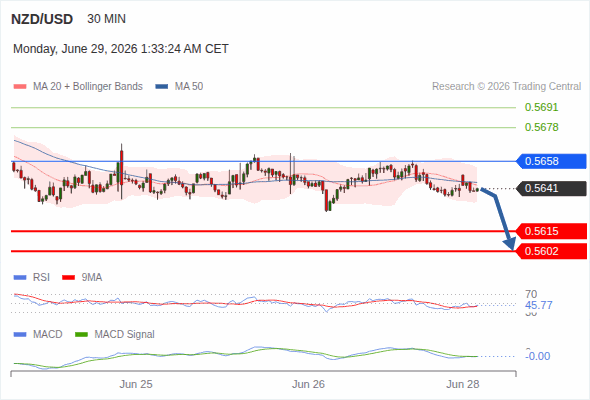Viewport: 590px width, 400px height.
Task: Select the 0.5641 current price tag
Action: click(551, 188)
